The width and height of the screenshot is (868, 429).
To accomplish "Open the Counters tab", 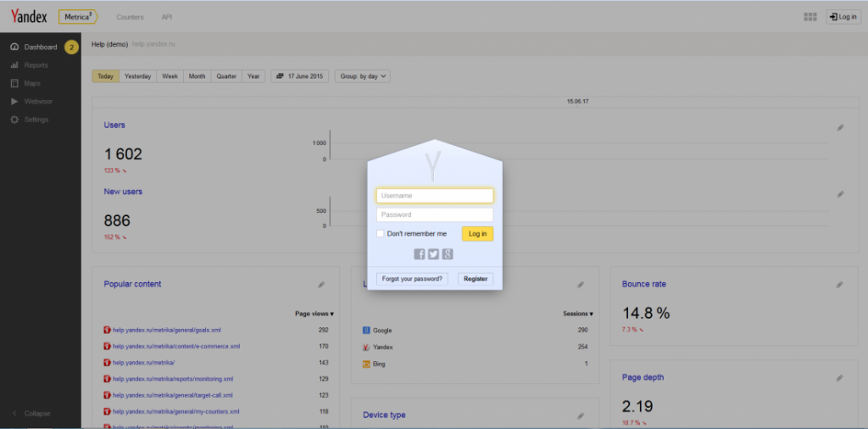I will [x=130, y=17].
